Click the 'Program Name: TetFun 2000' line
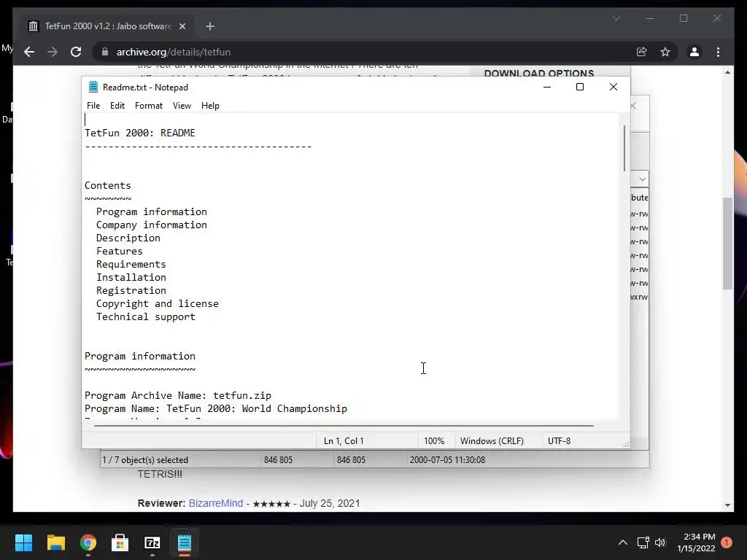 click(216, 408)
